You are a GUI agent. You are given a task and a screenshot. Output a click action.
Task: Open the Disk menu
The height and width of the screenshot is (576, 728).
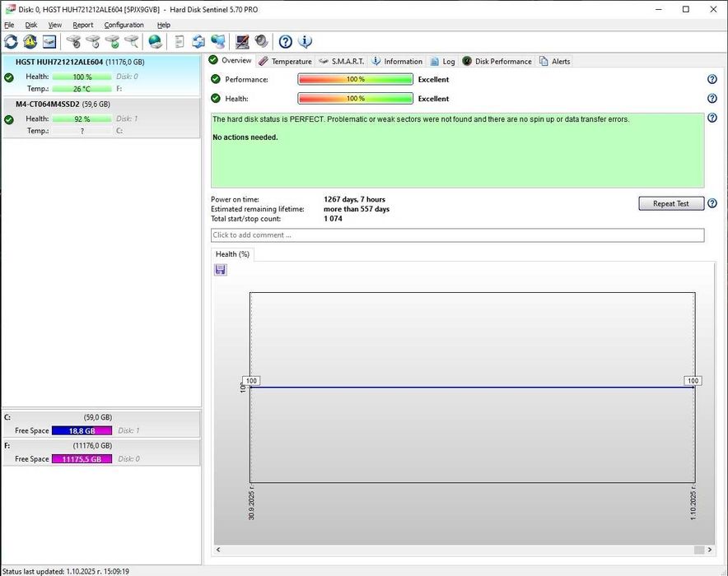[31, 25]
